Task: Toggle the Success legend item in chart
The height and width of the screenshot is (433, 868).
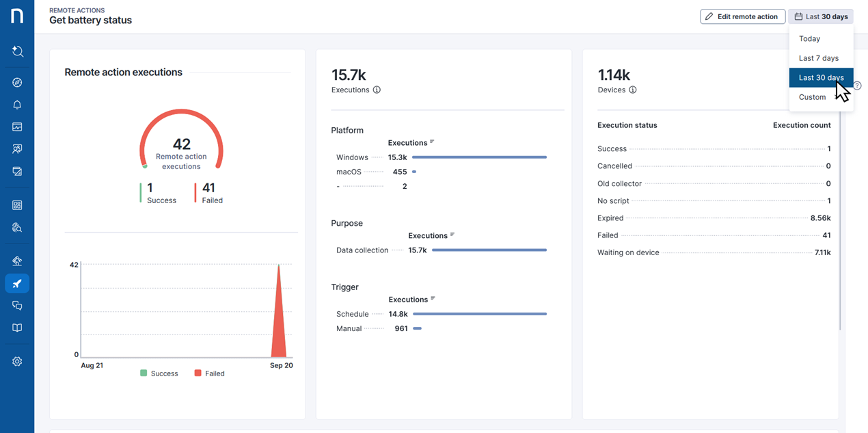Action: click(x=159, y=373)
